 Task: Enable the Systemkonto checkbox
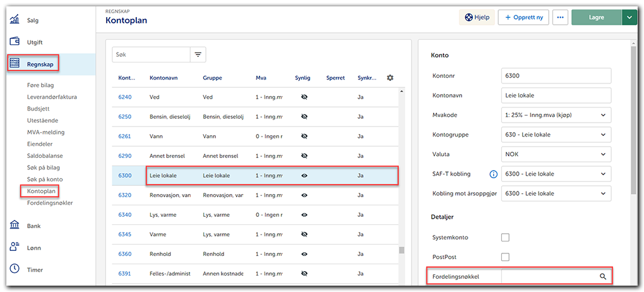coord(505,238)
